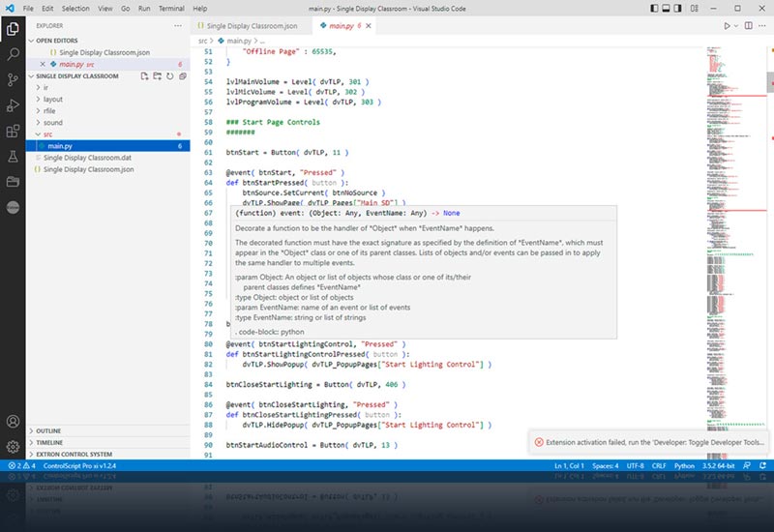
Task: Open the Terminal menu
Action: pyautogui.click(x=171, y=8)
